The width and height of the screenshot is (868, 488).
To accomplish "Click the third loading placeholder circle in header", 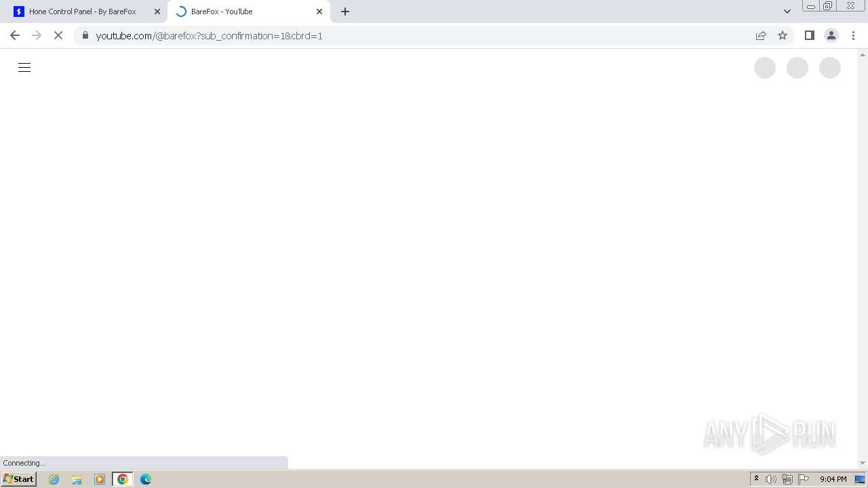I will [830, 68].
